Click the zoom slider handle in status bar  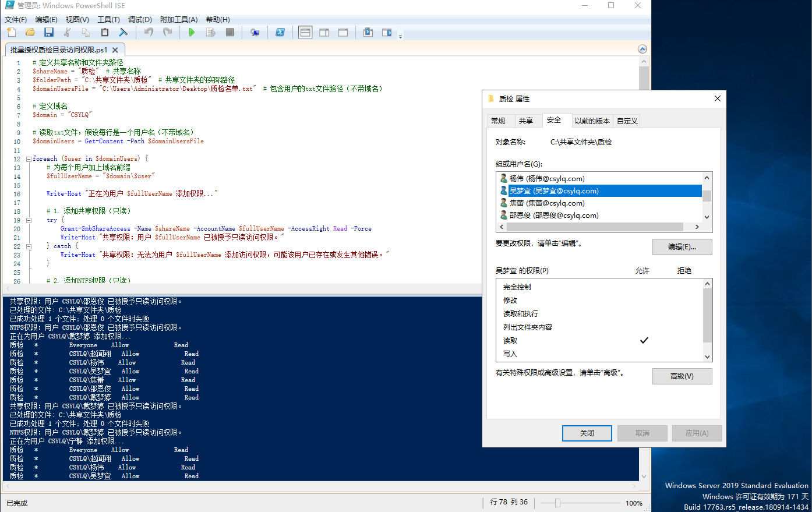point(557,503)
